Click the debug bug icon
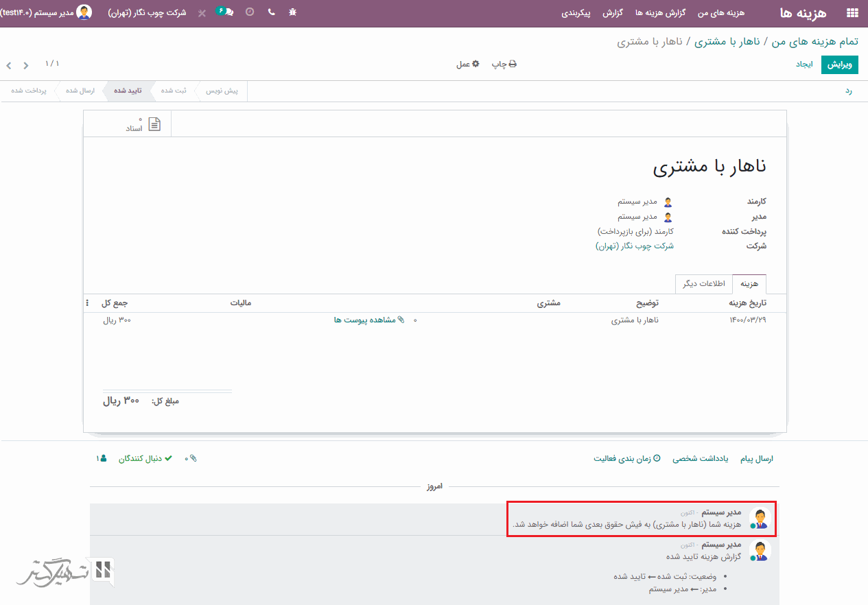Viewport: 868px width, 605px height. (x=293, y=12)
